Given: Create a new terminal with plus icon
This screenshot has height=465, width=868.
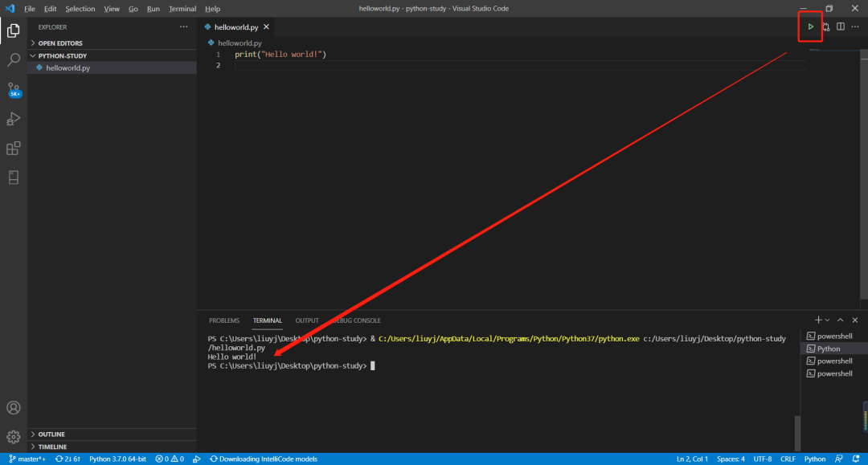Looking at the screenshot, I should tap(818, 320).
